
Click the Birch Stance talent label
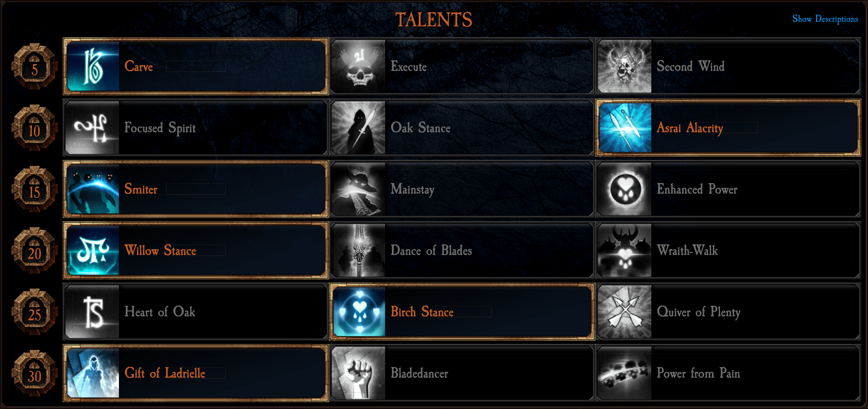click(x=422, y=312)
